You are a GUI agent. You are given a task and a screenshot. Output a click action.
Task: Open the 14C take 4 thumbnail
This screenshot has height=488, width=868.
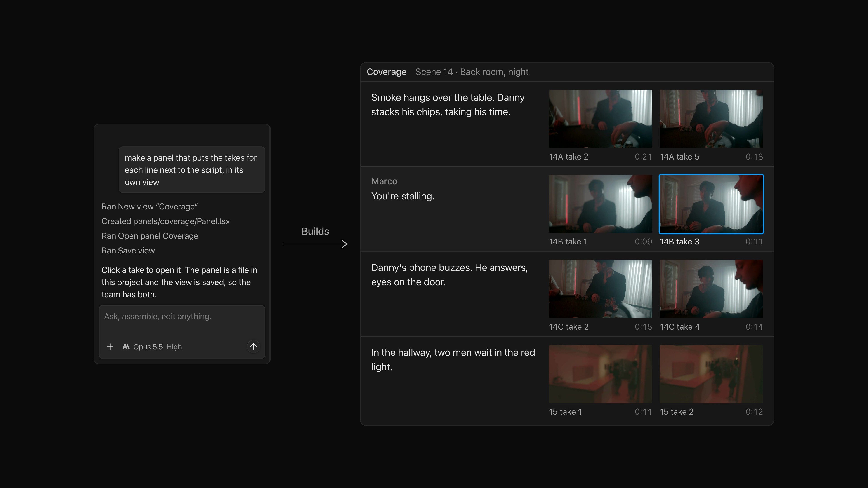pos(711,289)
